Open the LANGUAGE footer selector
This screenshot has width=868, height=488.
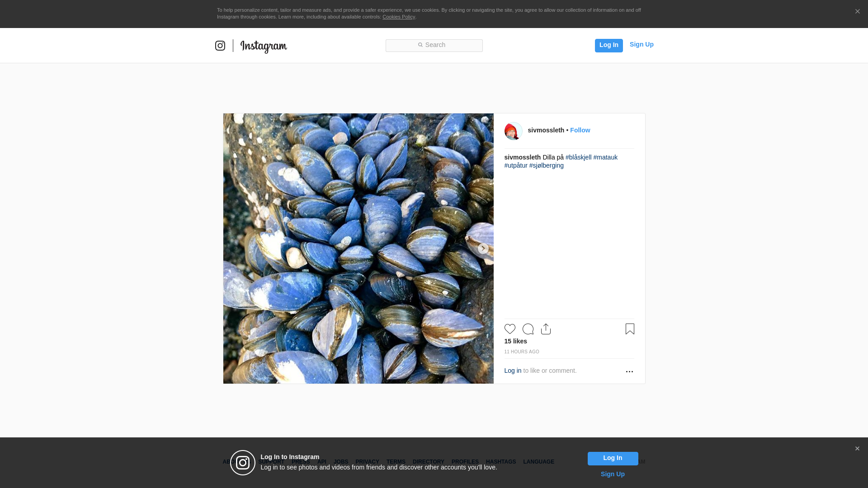pyautogui.click(x=538, y=462)
